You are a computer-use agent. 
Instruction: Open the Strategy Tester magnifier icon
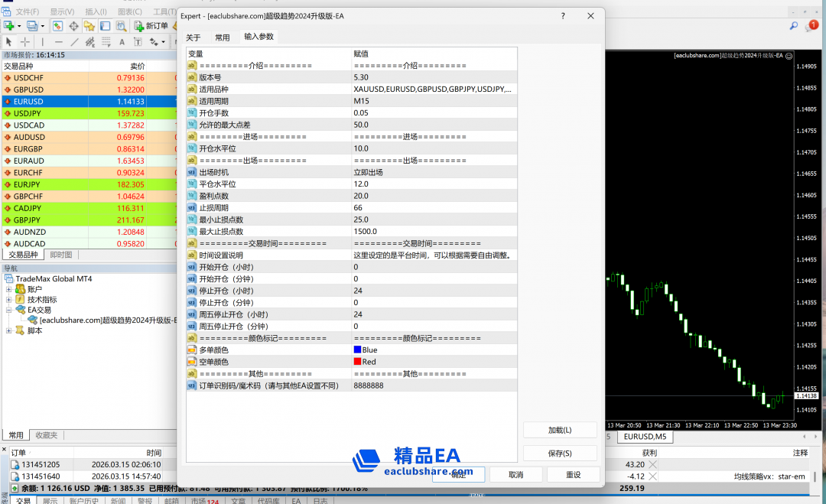121,26
